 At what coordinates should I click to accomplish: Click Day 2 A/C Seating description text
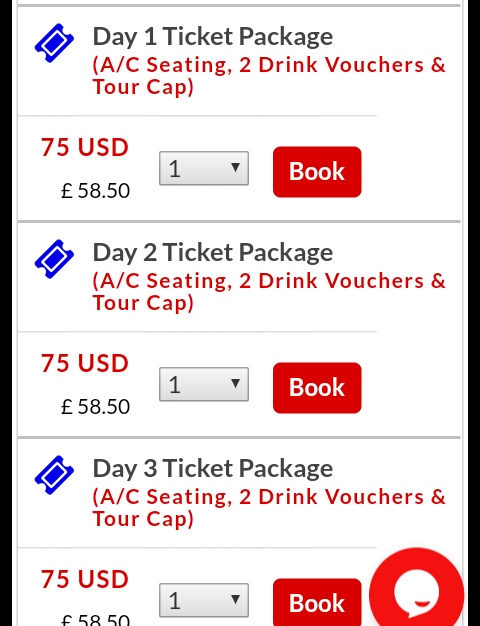click(x=269, y=292)
